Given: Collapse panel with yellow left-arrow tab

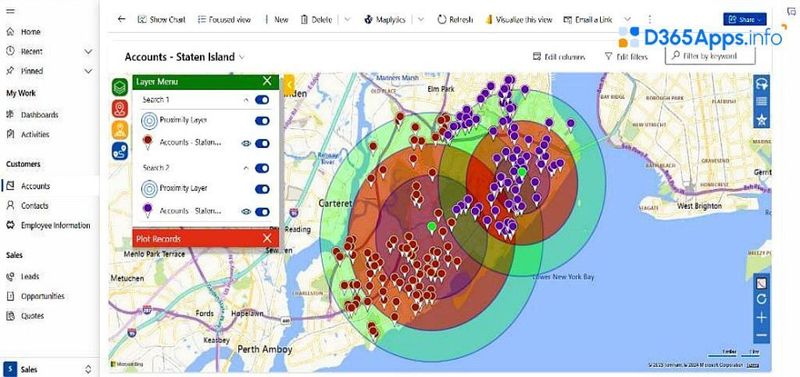Looking at the screenshot, I should tap(289, 85).
